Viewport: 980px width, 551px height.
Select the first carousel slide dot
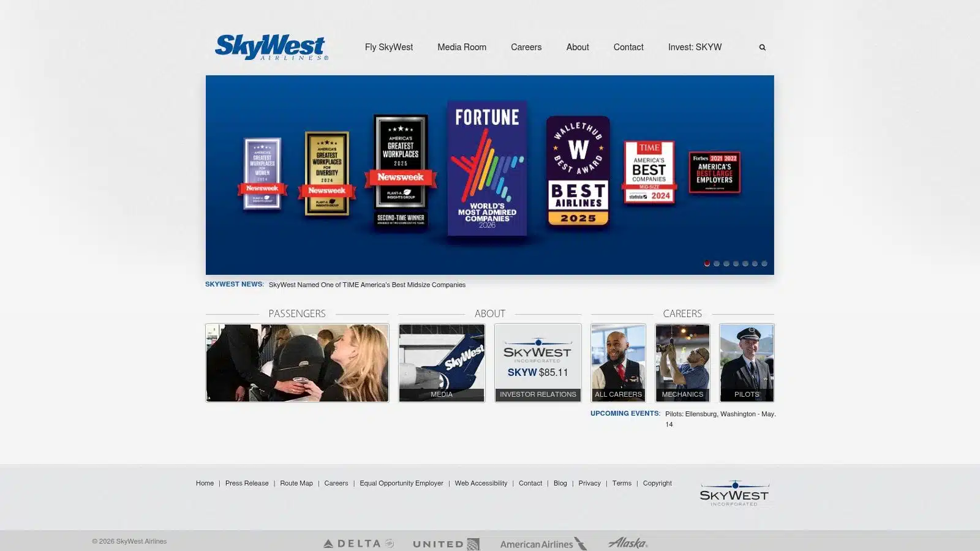coord(707,263)
